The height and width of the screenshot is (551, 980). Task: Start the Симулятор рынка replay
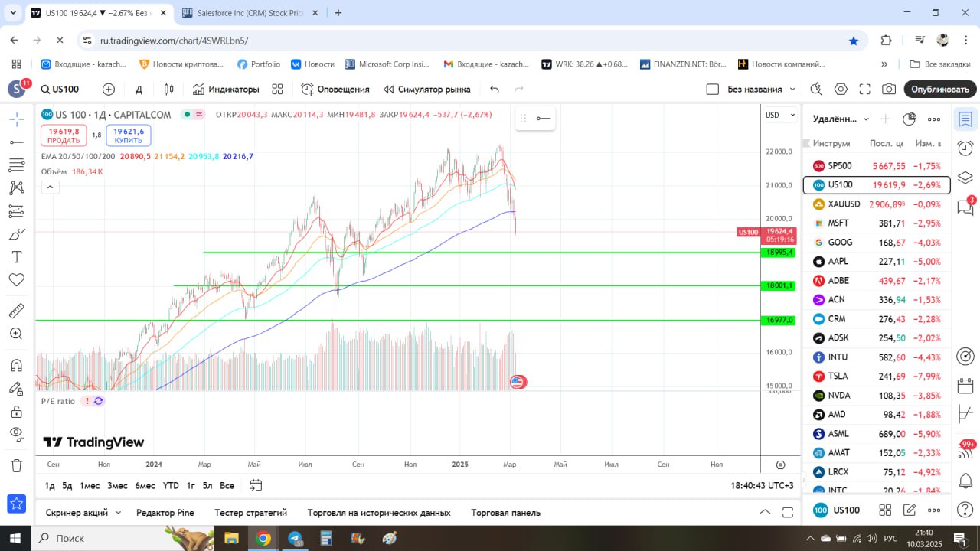point(427,90)
